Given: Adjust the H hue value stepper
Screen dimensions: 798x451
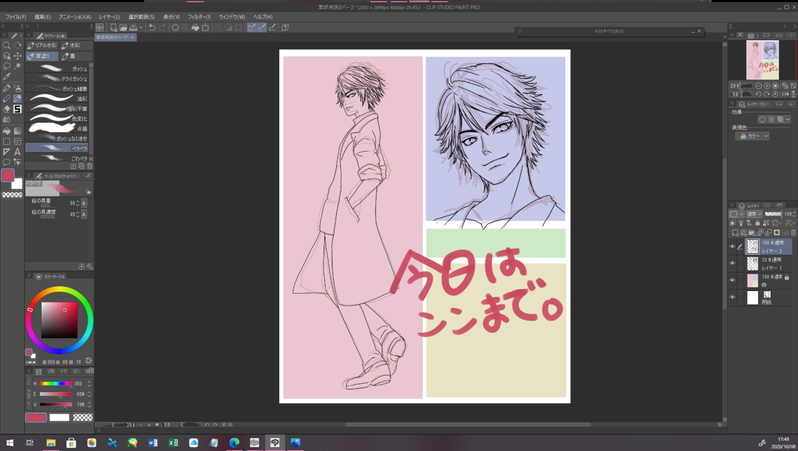Looking at the screenshot, I should coord(90,384).
